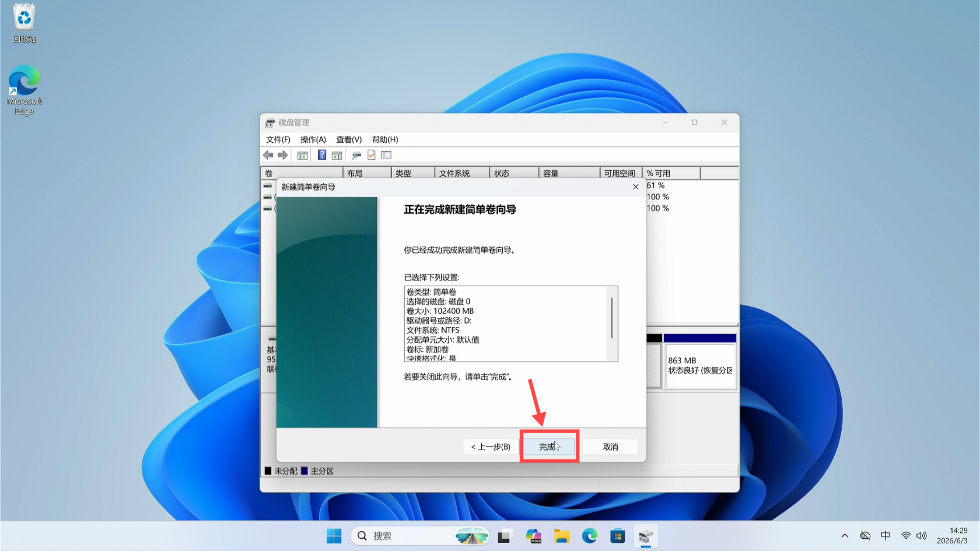Screen dimensions: 980x551
Task: Click the 未分配 legend label
Action: click(286, 471)
